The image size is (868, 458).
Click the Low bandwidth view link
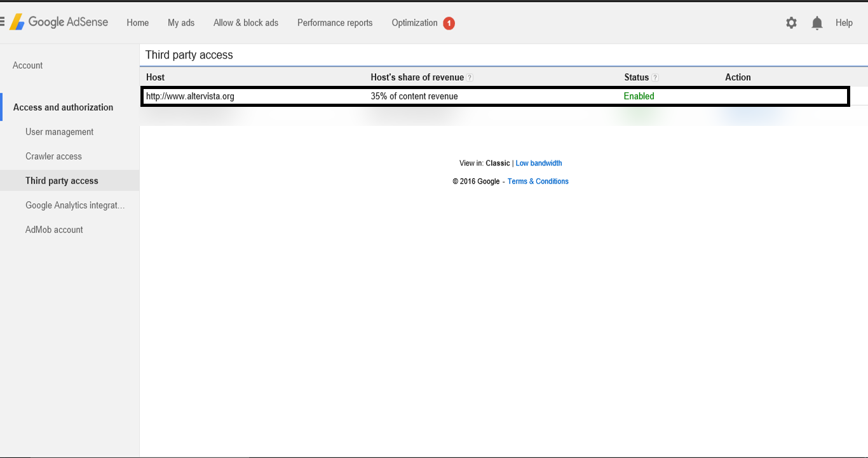pyautogui.click(x=539, y=163)
